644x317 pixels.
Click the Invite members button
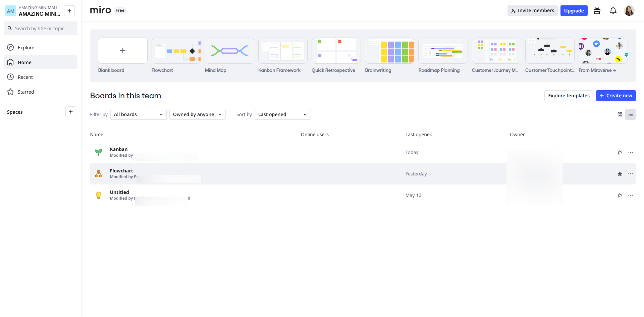532,11
